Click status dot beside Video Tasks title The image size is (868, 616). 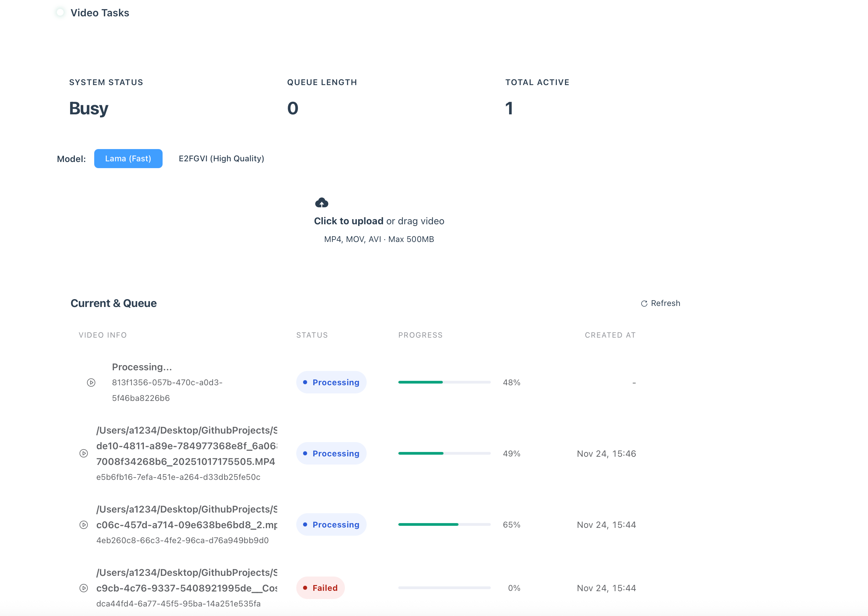pos(60,13)
